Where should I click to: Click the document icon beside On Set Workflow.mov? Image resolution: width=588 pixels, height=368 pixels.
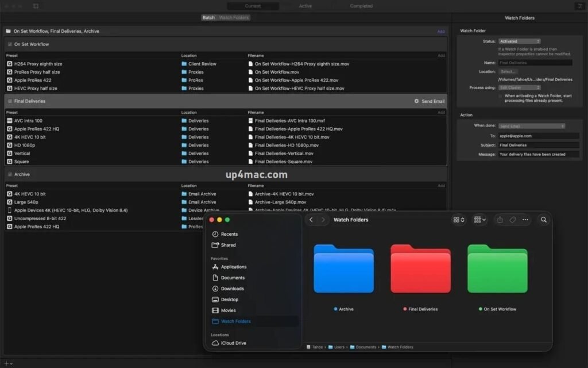(x=250, y=72)
